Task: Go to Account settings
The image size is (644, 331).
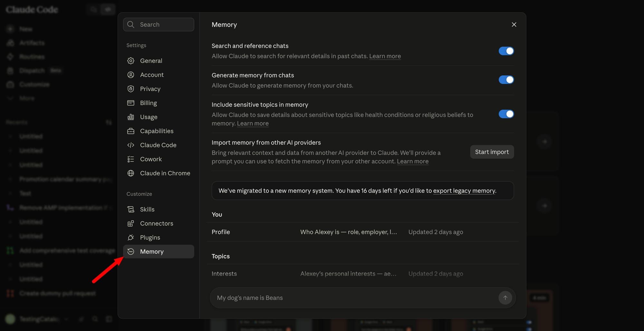Action: (x=158, y=75)
